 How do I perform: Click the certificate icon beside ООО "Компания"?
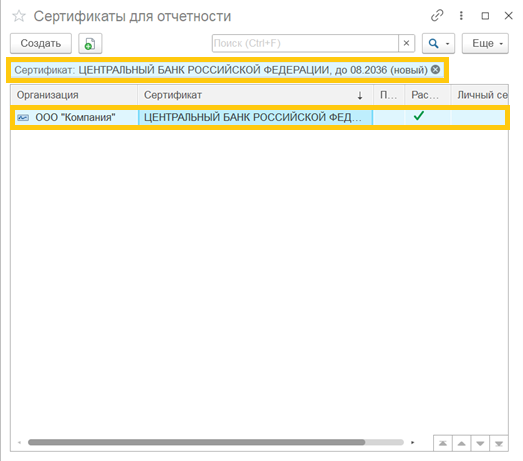tap(23, 117)
